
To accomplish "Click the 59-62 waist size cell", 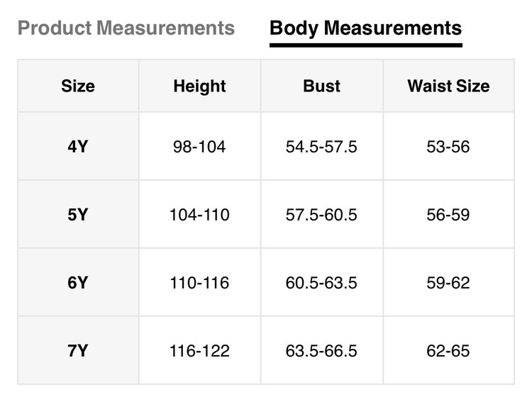I will [x=448, y=282].
